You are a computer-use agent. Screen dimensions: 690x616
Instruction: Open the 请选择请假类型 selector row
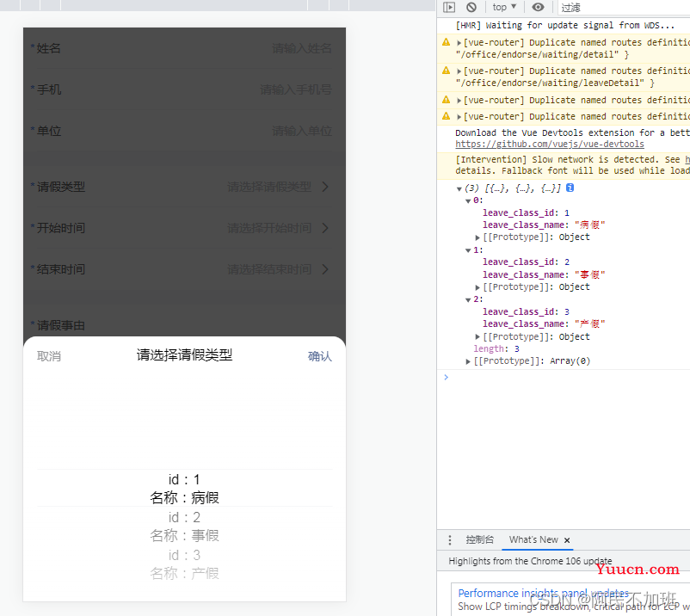(184, 187)
